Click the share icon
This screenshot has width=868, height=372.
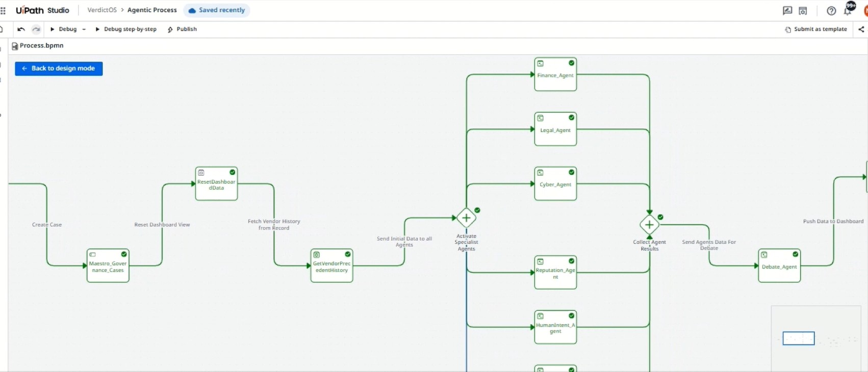pos(861,29)
